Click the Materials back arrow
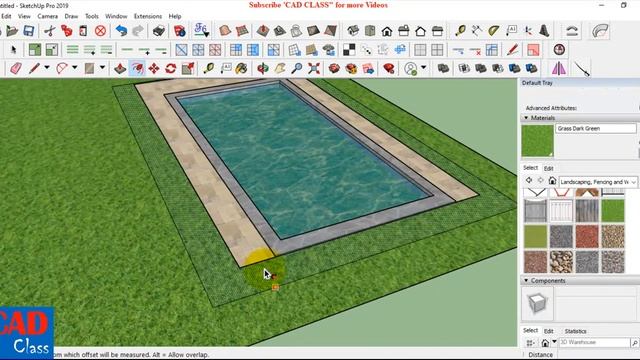 coord(529,180)
